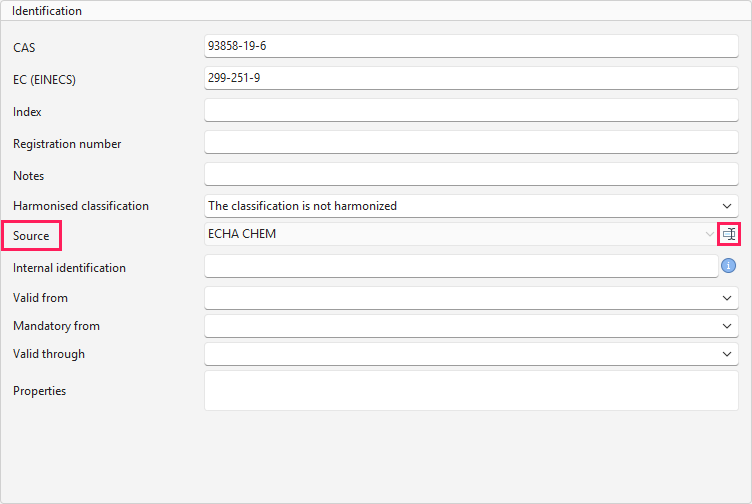Expand the Harmonised classification dropdown
752x504 pixels.
[471, 206]
